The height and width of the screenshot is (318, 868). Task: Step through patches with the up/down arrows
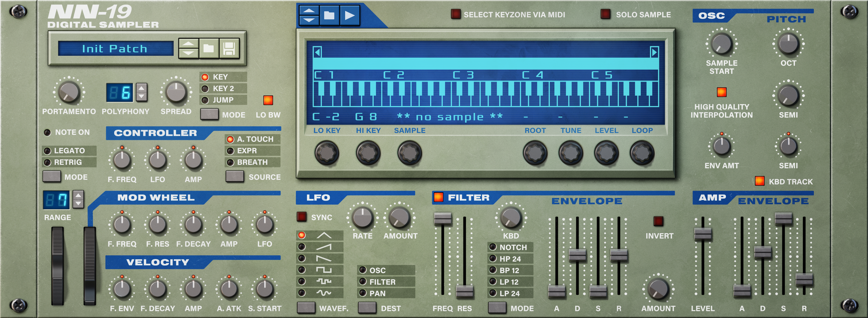coord(188,49)
